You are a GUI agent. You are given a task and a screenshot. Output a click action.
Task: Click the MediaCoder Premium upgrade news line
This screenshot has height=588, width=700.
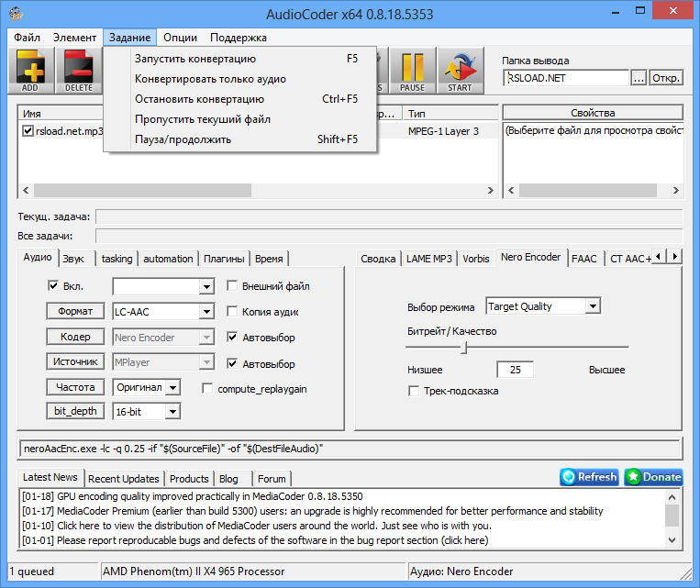point(313,511)
